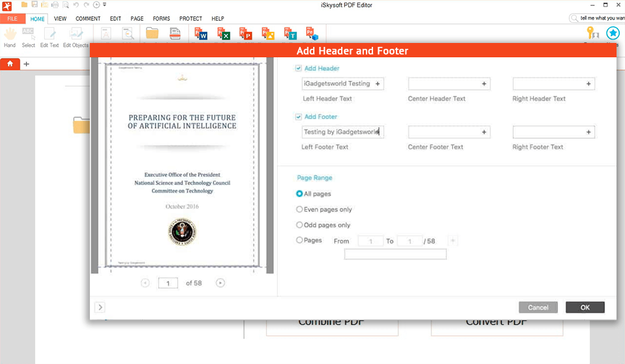
Task: Click the PDF to Word converter icon
Action: tap(201, 35)
